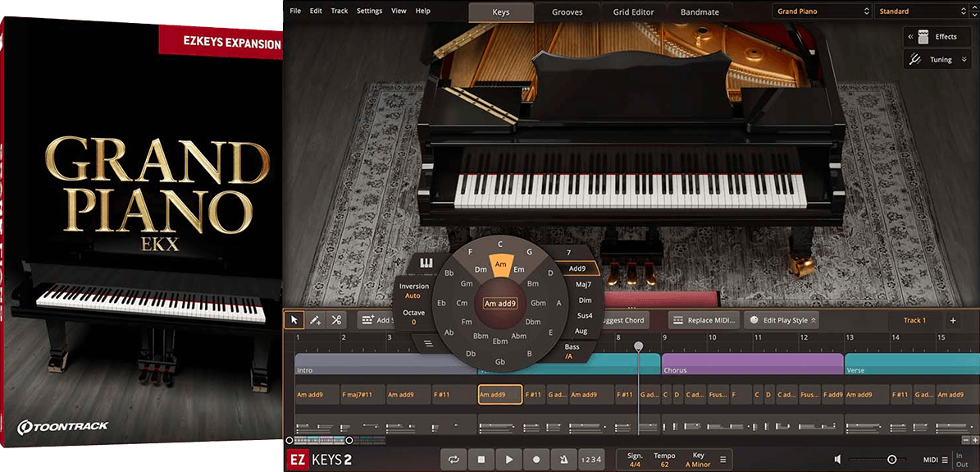Screen dimensions: 980x472
Task: Click bar 10 on the timeline ruler
Action: point(712,337)
